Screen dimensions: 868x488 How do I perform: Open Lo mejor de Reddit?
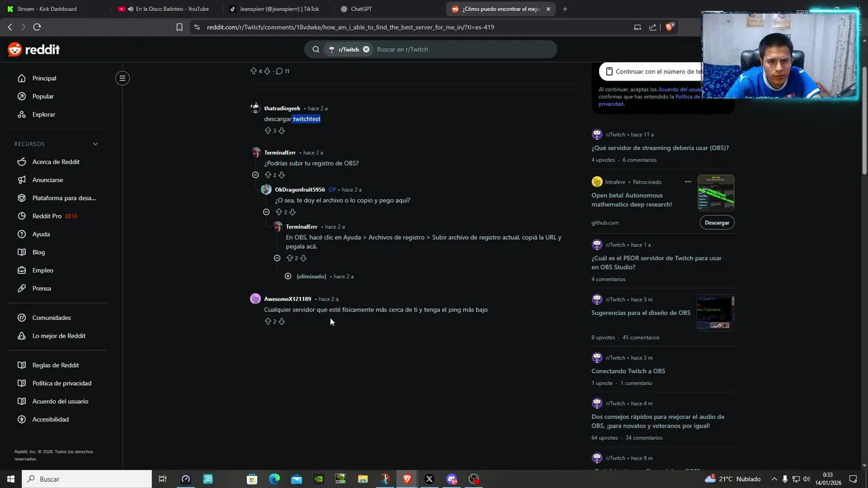pyautogui.click(x=58, y=336)
